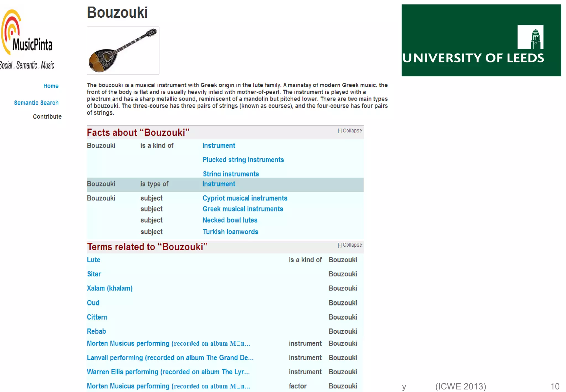Open the Greek musical instruments link

pos(243,209)
